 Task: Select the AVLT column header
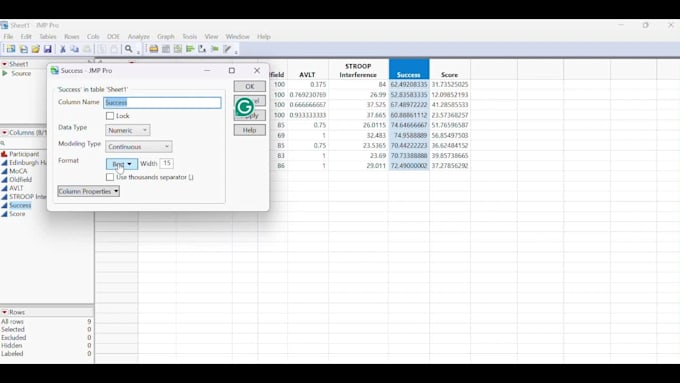coord(307,70)
